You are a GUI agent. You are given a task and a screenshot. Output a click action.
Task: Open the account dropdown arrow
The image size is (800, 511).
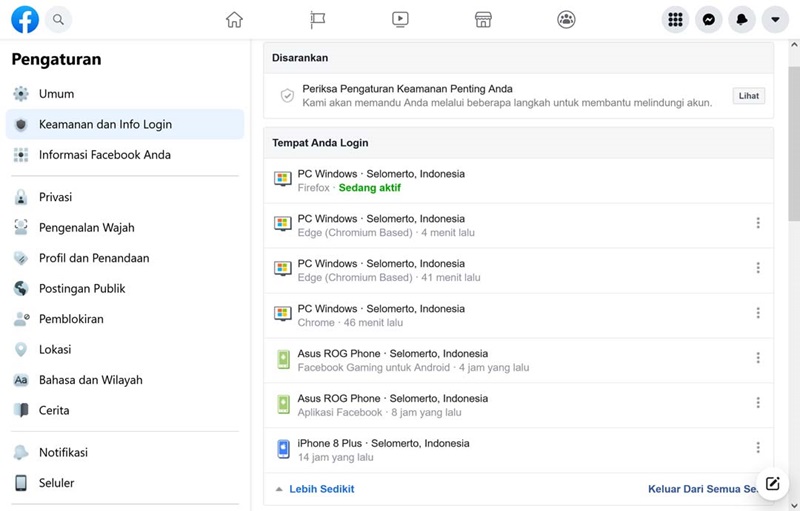[775, 20]
